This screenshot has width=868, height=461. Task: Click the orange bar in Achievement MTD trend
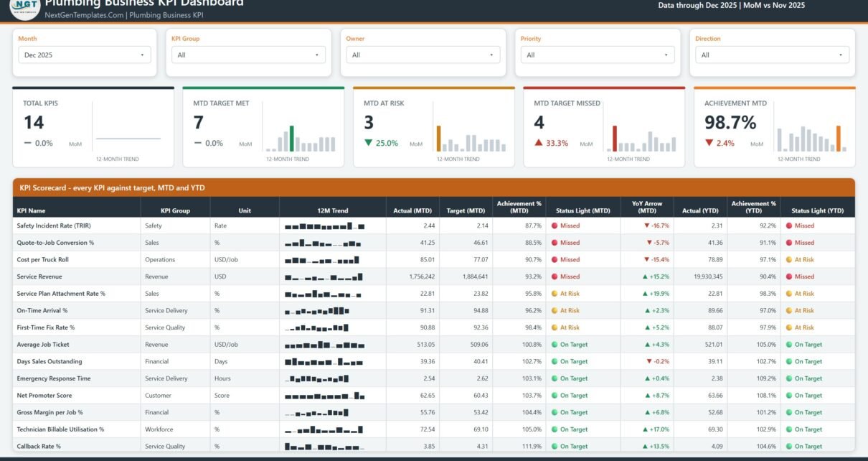point(838,138)
